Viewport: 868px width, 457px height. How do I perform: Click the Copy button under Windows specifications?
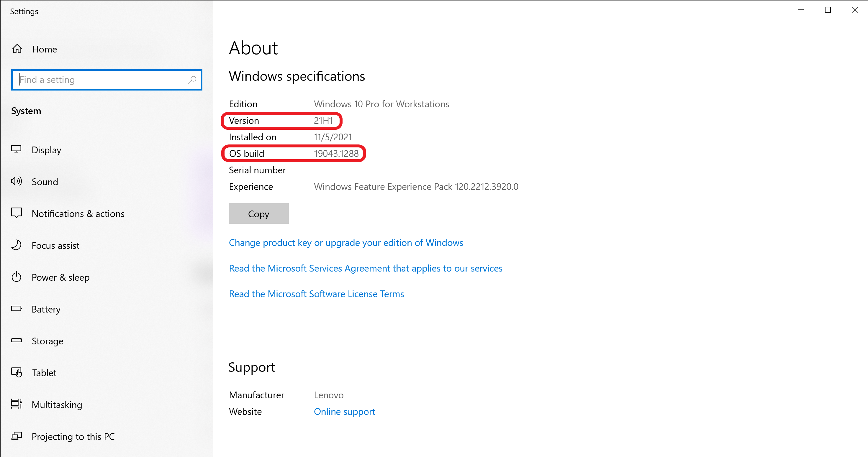[x=258, y=213]
